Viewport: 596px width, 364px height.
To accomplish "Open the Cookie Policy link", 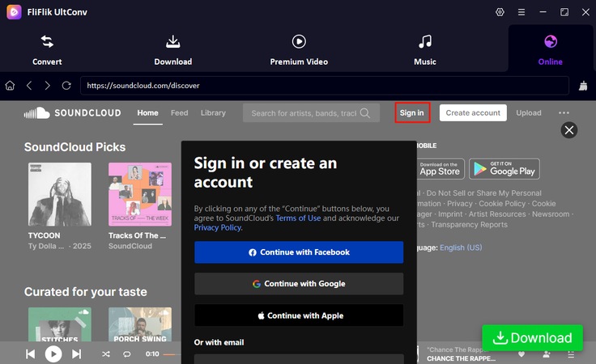I will (502, 204).
